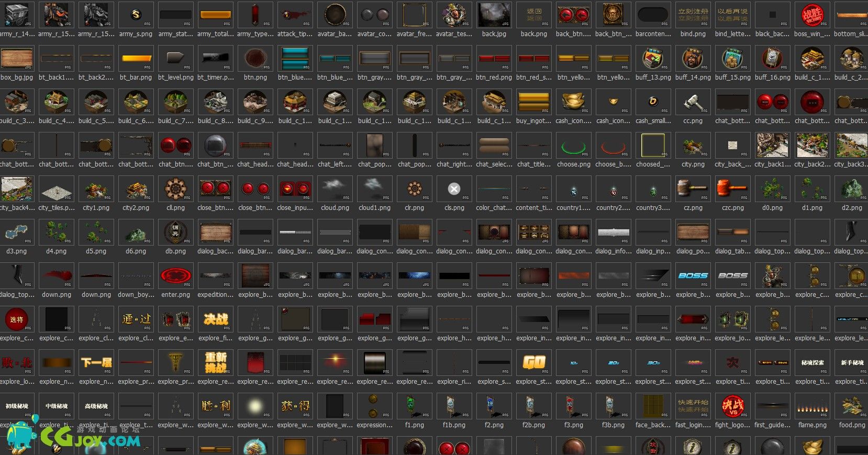This screenshot has width=868, height=455.
Task: Click the file name 'dialog_info...'
Action: pos(614,251)
